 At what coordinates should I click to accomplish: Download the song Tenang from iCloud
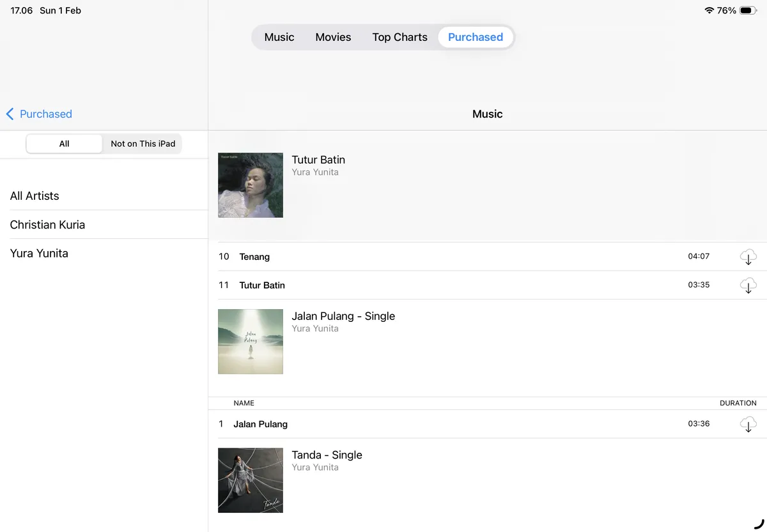(x=748, y=257)
